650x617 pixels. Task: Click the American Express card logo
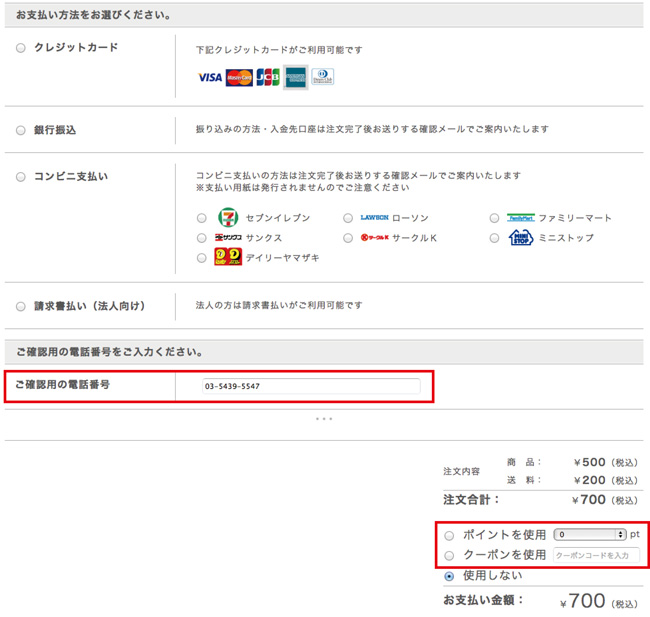click(x=295, y=77)
